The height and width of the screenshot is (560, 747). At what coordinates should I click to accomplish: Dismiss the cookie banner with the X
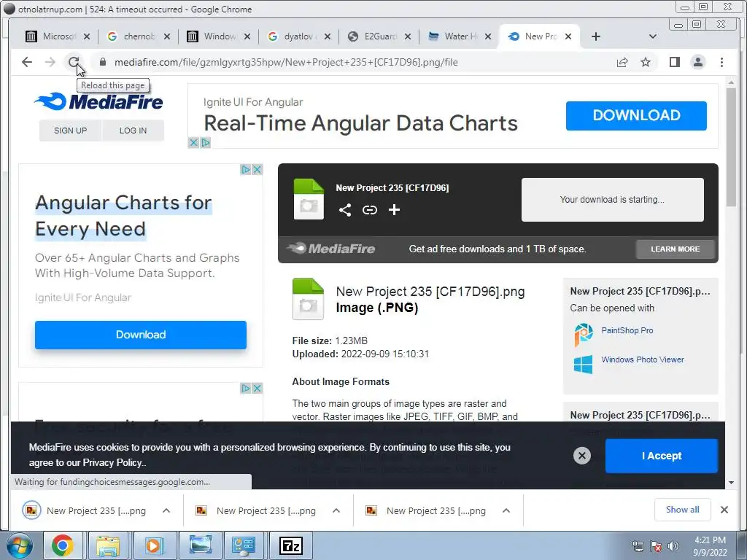pyautogui.click(x=581, y=456)
